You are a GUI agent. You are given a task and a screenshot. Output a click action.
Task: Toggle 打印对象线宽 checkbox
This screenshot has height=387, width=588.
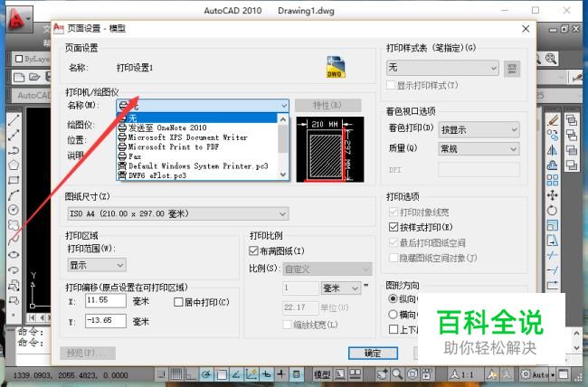tap(394, 212)
